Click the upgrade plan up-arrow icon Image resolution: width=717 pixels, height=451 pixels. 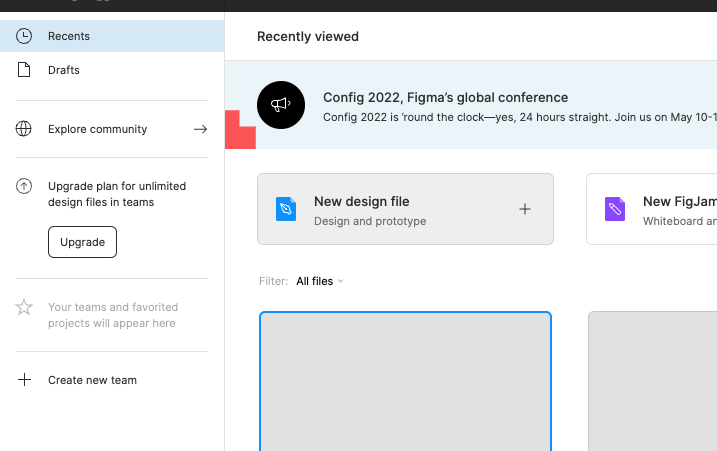[x=24, y=186]
